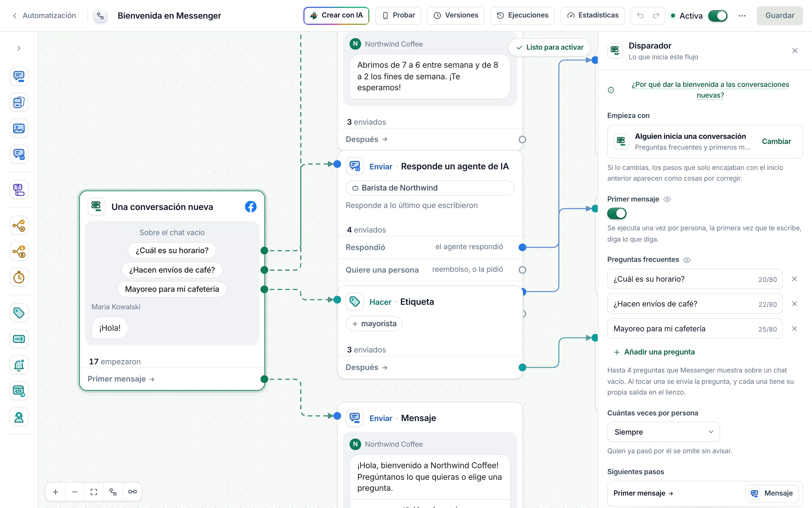Auto-arrange the flow layout
The width and height of the screenshot is (812, 508).
click(113, 492)
